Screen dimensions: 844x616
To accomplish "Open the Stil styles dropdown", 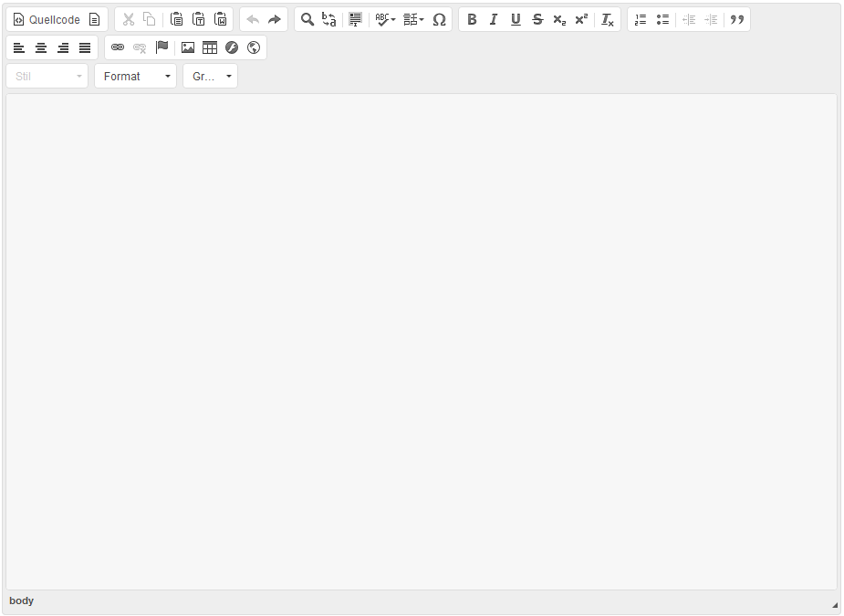I will (x=47, y=76).
